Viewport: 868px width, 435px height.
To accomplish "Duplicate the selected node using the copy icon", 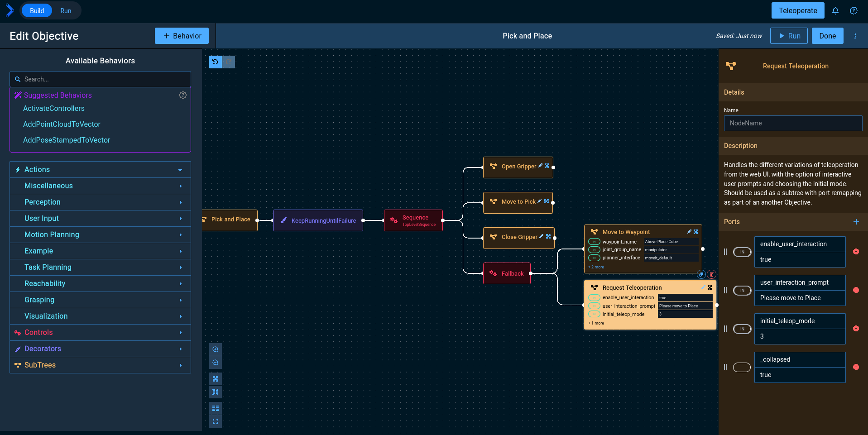I will point(701,274).
